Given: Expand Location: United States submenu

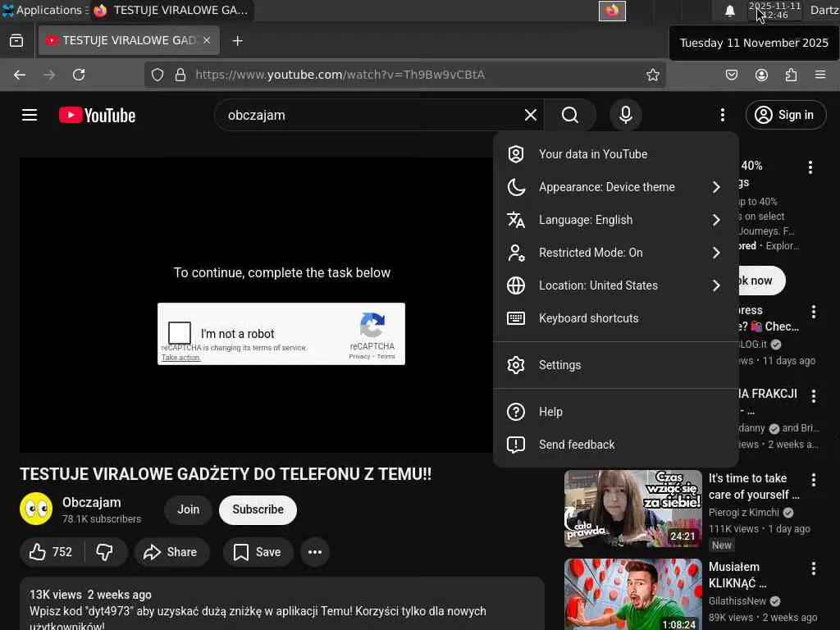Looking at the screenshot, I should pyautogui.click(x=615, y=285).
